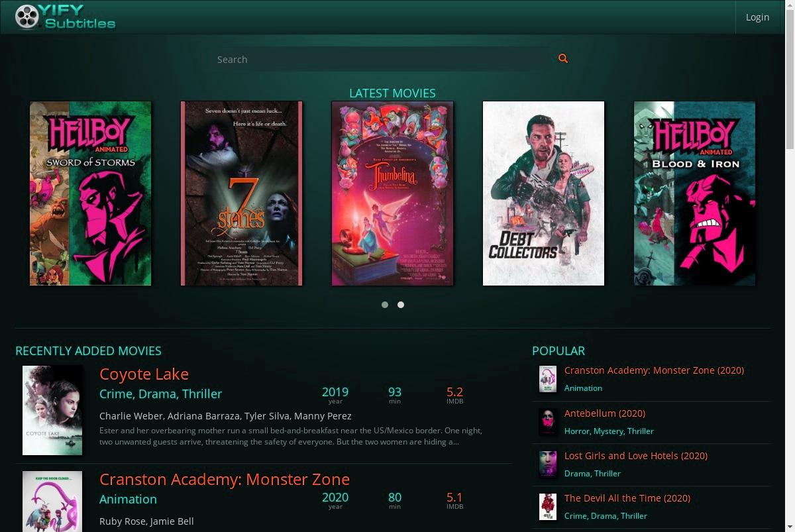The width and height of the screenshot is (795, 532).
Task: Click cast line Charlie Weber, Adriana Barraza
Action: pos(225,416)
